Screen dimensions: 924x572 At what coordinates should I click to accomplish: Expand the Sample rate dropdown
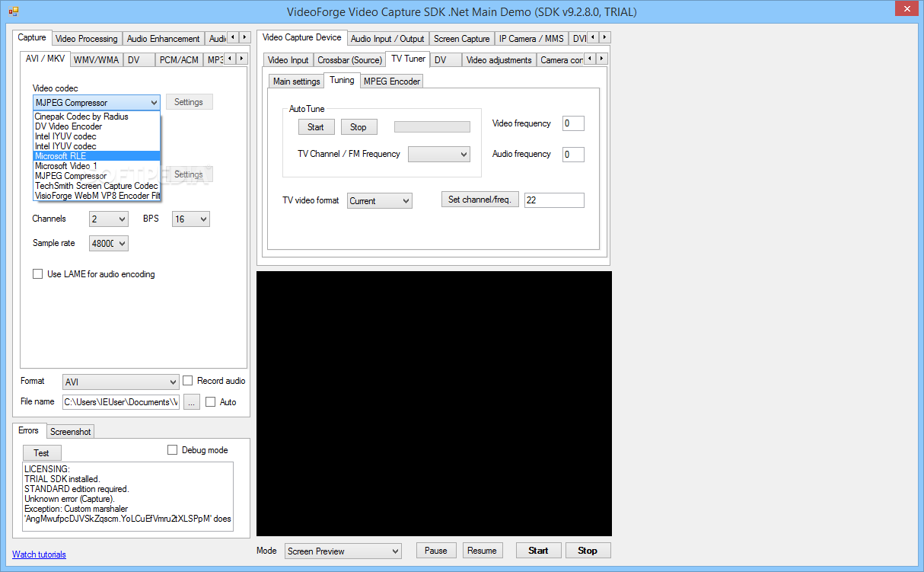click(x=109, y=244)
